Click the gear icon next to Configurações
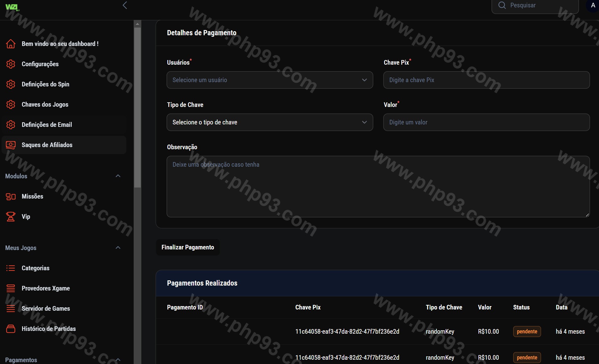Image resolution: width=599 pixels, height=364 pixels. point(11,64)
